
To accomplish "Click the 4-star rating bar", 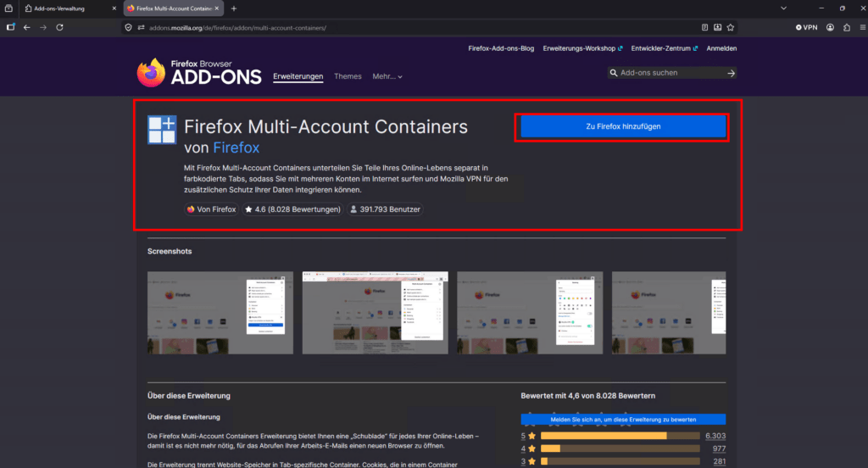I will (620, 448).
